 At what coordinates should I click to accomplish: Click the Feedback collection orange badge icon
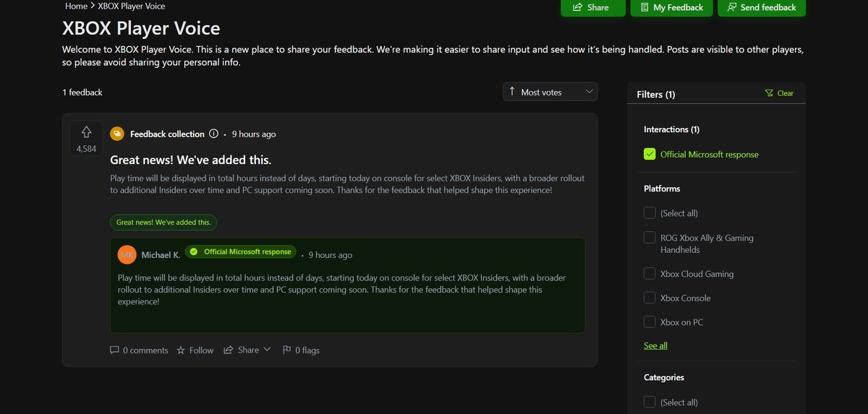(117, 134)
